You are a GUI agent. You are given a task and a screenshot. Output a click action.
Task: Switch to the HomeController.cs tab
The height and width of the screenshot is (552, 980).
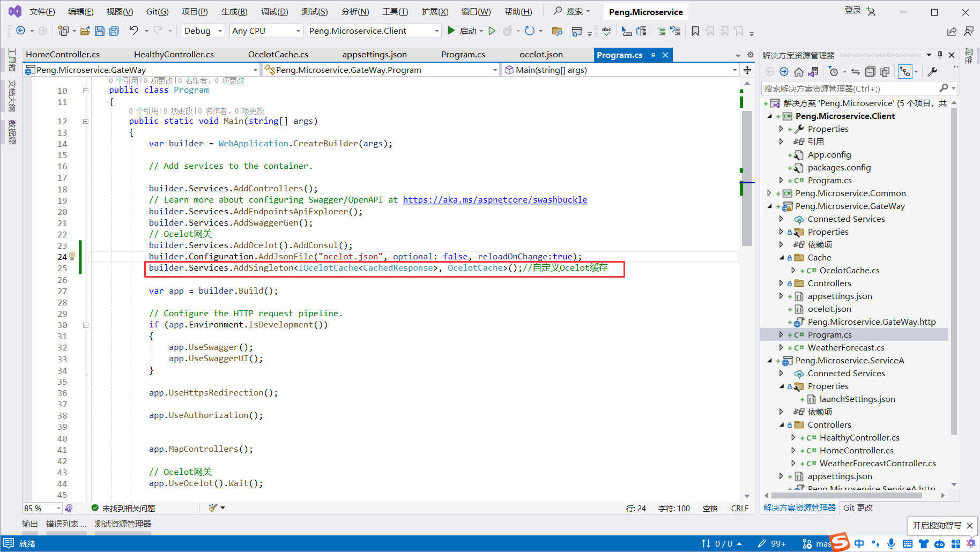tap(63, 55)
